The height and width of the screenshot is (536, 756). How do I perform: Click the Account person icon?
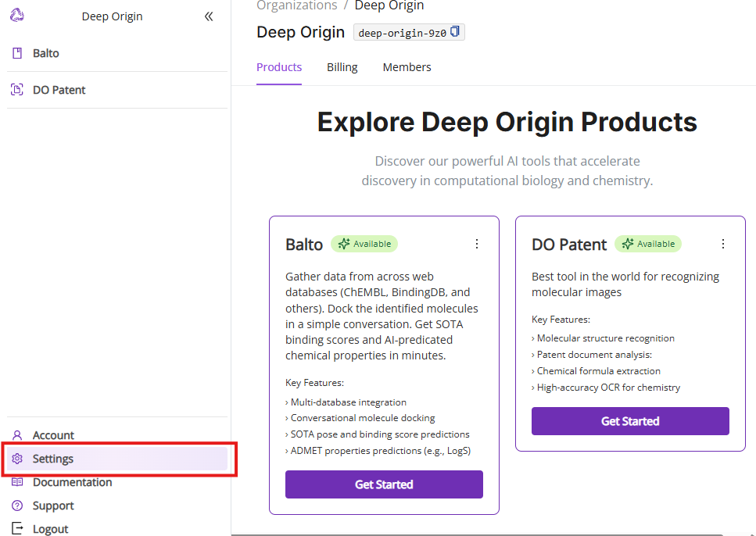[x=17, y=435]
